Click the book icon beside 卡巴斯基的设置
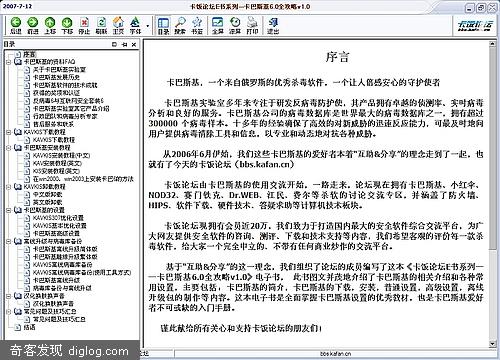Viewport: 500px width, 360px height. coord(18,210)
